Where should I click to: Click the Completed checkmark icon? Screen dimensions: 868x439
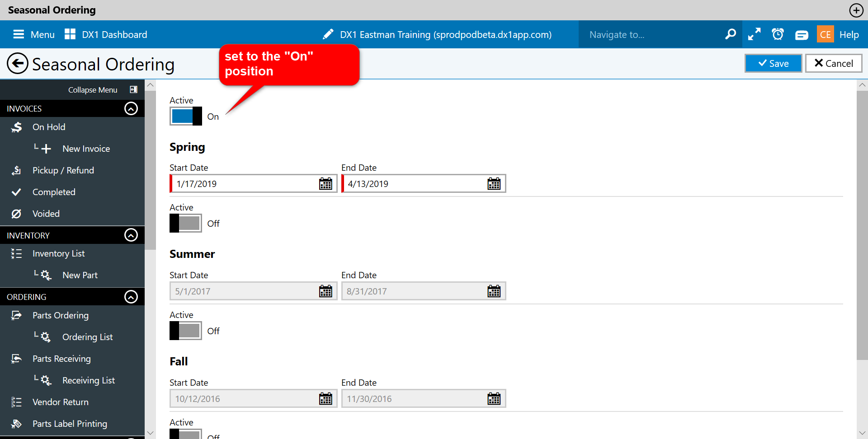[16, 192]
